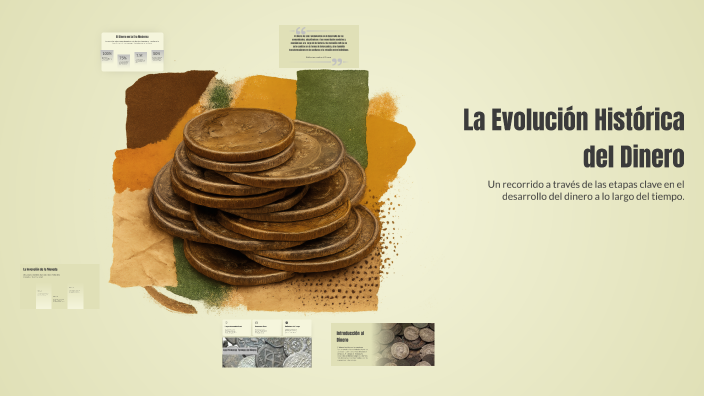Click the '75%' stat box in modern-era slide

[x=123, y=60]
